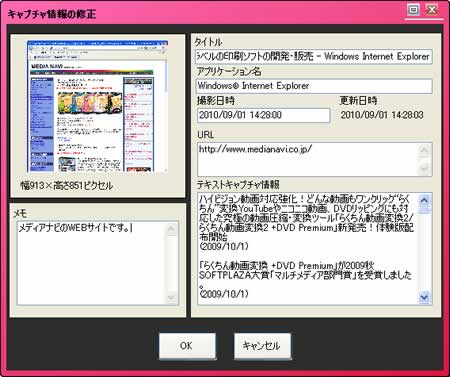450x377 pixels.
Task: Click the text capture scrollbar thumb
Action: [x=424, y=210]
